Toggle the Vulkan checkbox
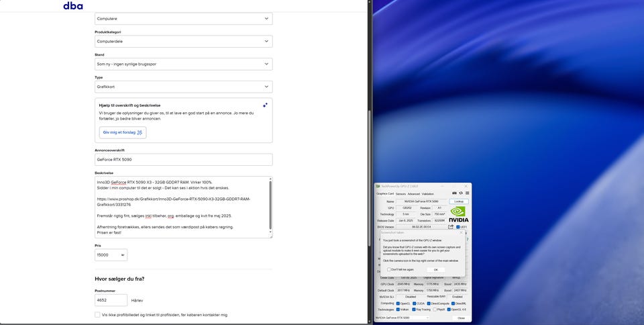 pos(398,310)
